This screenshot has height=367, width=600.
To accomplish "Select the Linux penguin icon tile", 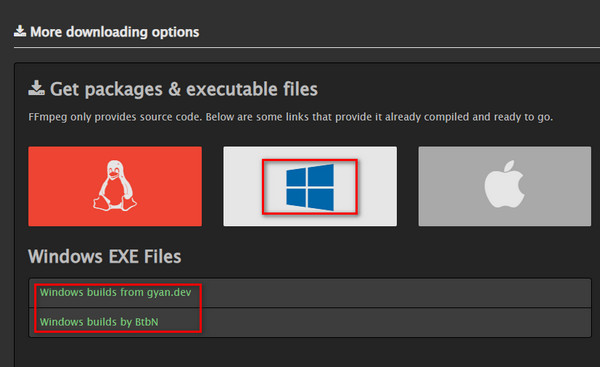I will pos(115,186).
